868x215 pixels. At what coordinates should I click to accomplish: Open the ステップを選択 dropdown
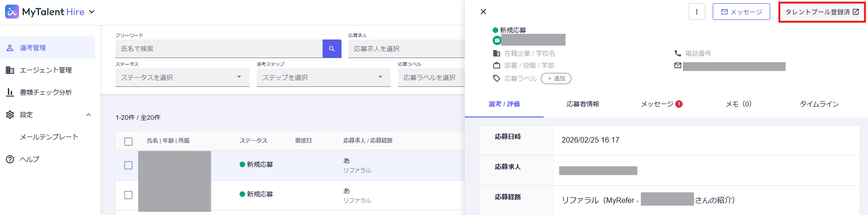323,78
